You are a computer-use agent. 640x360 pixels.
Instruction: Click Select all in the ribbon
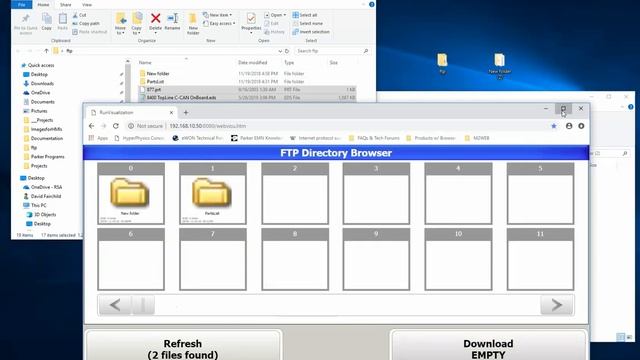click(x=305, y=15)
